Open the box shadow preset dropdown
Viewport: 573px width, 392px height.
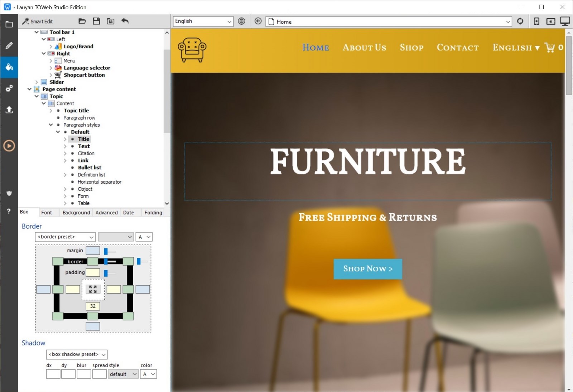(77, 354)
